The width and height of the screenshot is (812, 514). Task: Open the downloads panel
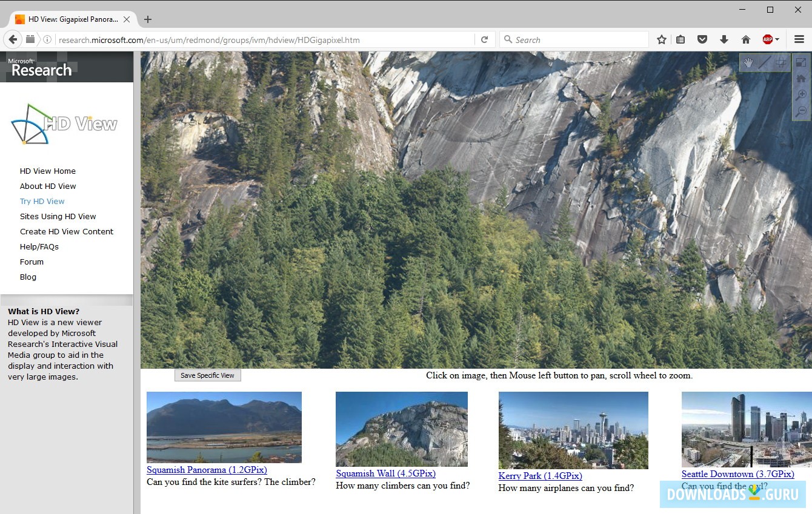pos(724,40)
